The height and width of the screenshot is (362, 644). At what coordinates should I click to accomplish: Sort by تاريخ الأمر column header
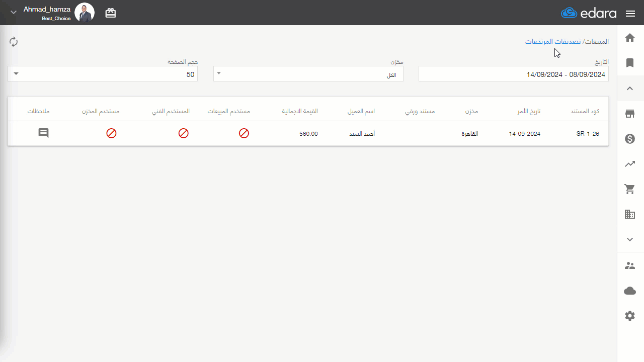pos(529,111)
